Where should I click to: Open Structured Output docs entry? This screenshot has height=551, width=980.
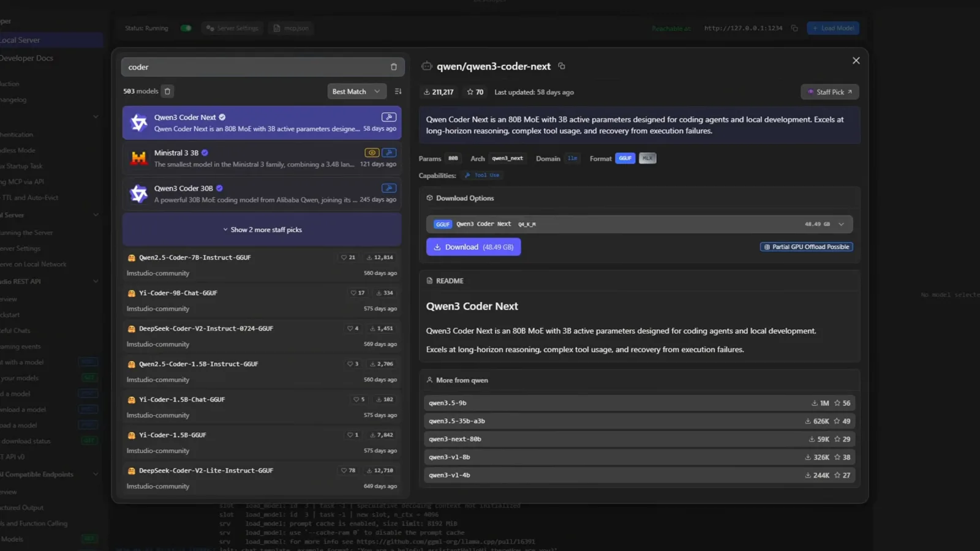(x=22, y=508)
